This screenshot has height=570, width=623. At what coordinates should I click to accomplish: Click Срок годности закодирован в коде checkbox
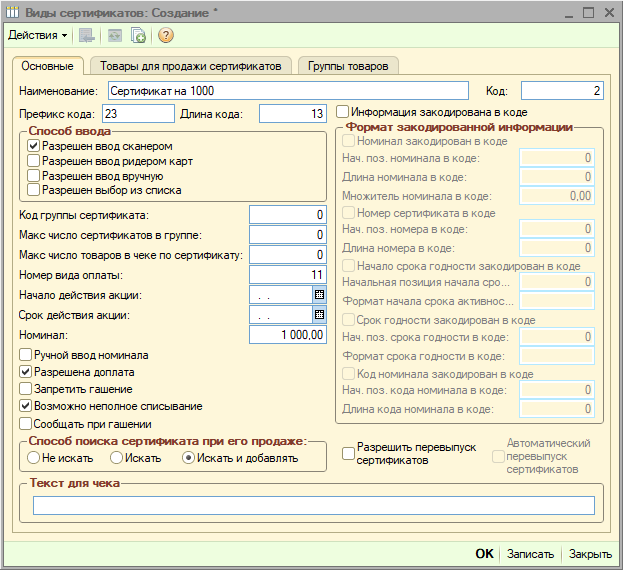348,319
